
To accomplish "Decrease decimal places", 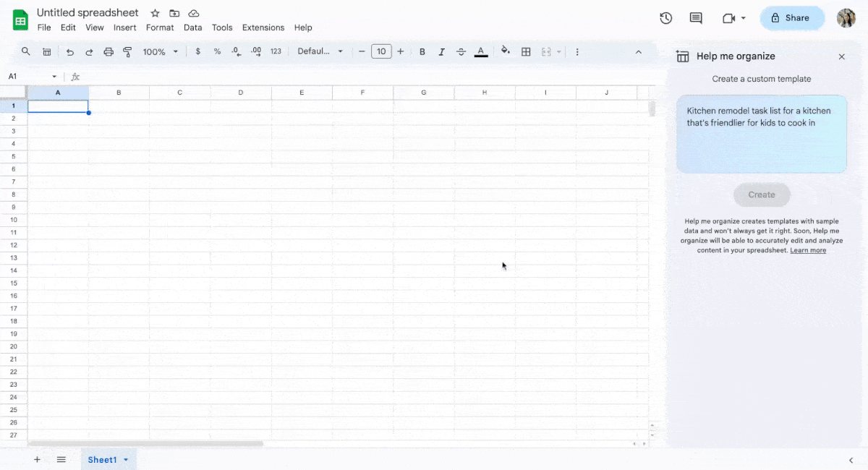I will click(x=237, y=52).
